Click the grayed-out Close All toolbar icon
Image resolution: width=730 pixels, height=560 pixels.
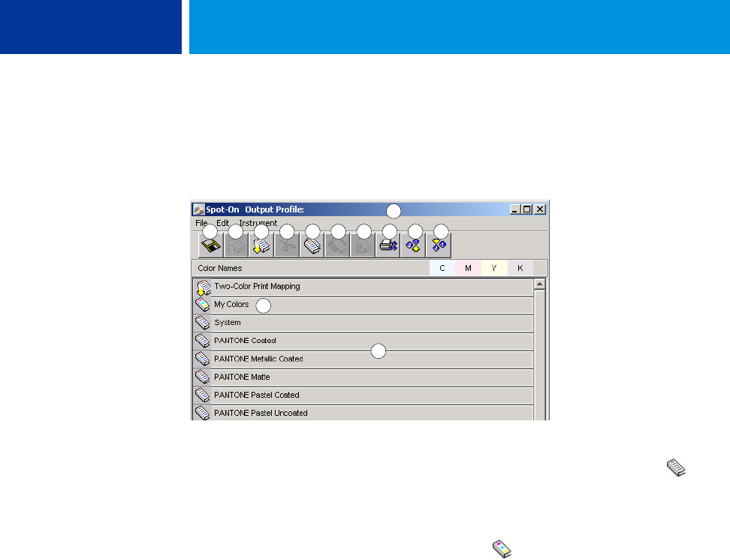(363, 245)
